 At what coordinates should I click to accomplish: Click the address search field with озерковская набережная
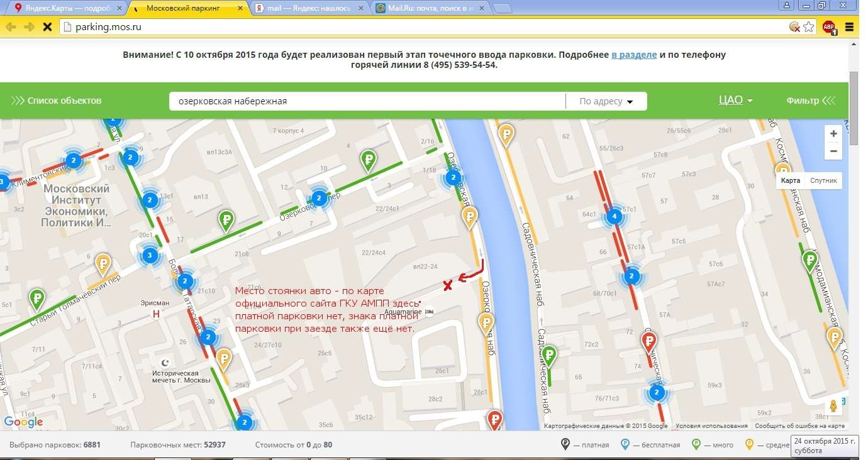coord(365,101)
